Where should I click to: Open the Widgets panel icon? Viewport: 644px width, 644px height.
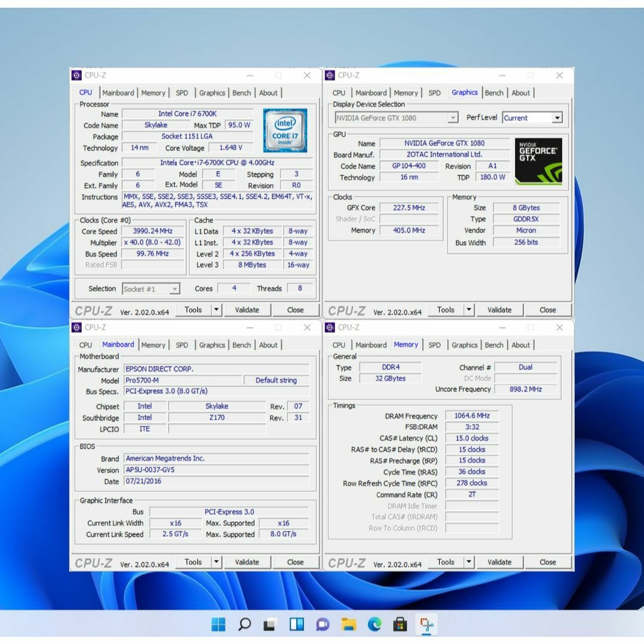point(296,624)
